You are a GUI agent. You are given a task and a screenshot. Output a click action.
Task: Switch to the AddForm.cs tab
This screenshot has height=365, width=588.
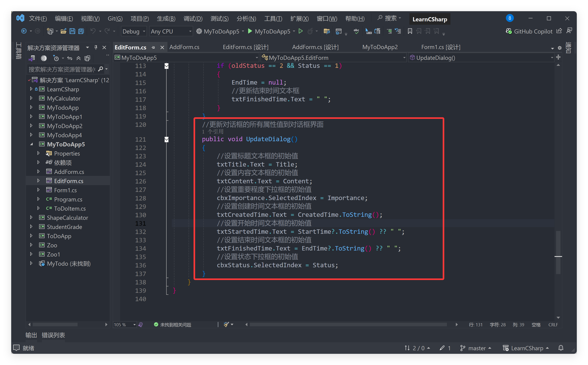tap(184, 47)
